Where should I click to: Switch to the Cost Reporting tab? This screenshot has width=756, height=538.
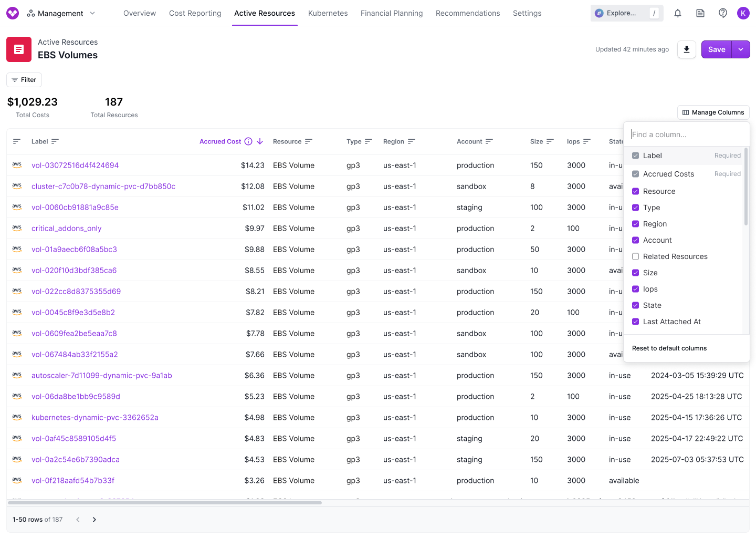coord(195,13)
